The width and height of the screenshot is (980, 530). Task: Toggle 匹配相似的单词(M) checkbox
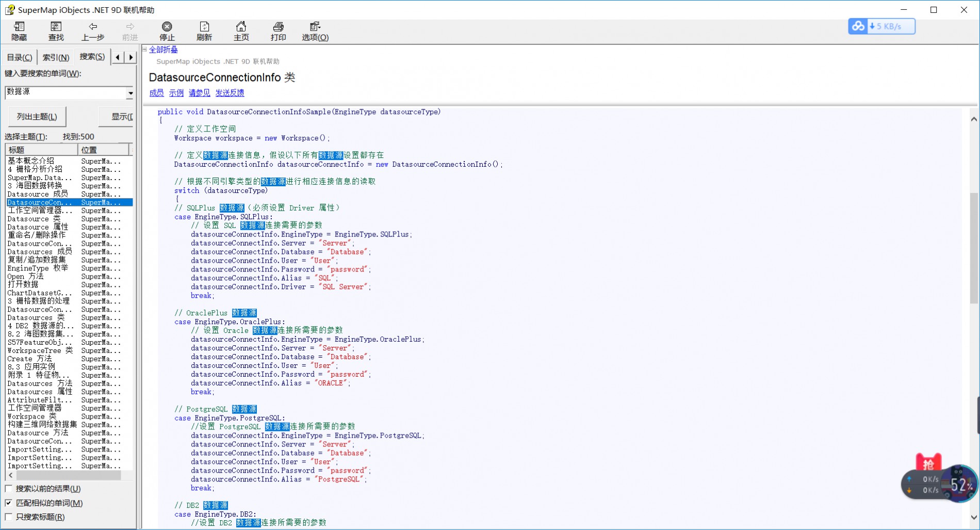pyautogui.click(x=9, y=503)
